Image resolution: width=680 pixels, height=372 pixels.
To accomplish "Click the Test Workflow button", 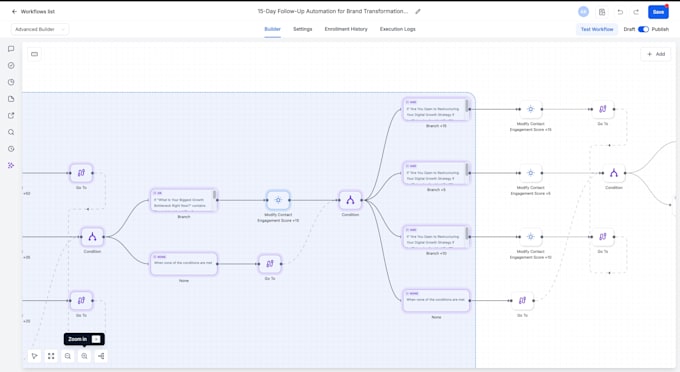I will point(597,29).
